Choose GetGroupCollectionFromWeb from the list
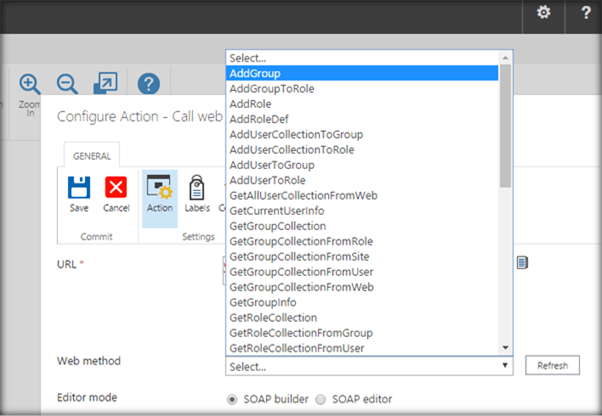 [362, 287]
